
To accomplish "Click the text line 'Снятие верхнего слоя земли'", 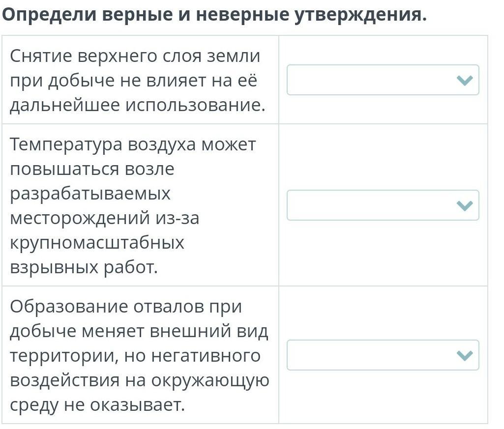I will [135, 56].
